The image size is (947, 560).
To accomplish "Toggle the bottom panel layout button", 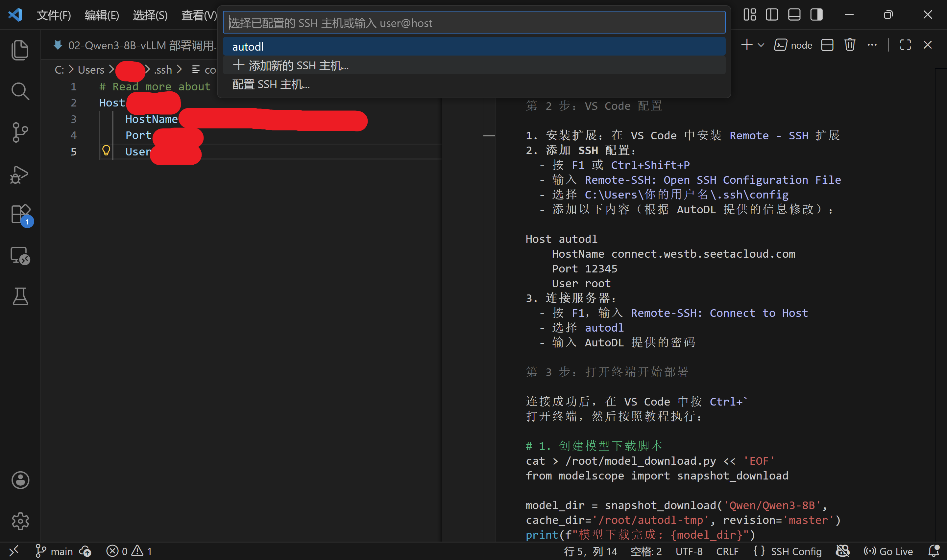I will [794, 15].
